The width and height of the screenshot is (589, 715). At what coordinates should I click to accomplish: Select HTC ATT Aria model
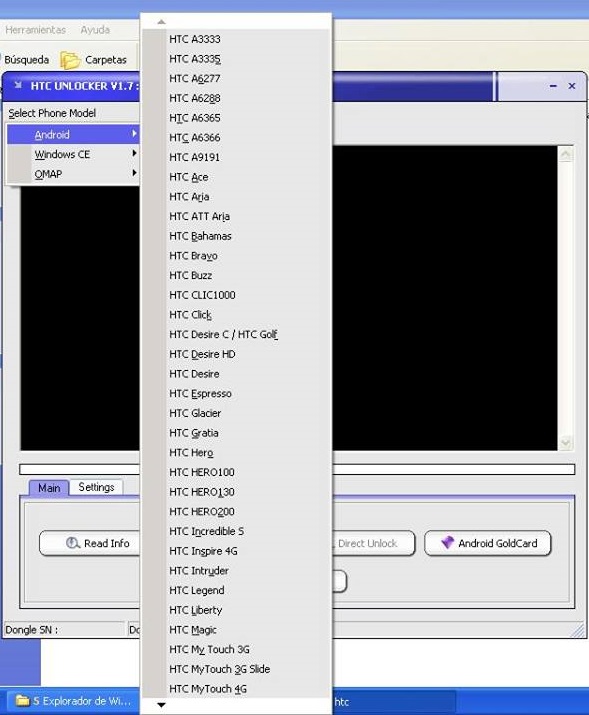pos(236,216)
